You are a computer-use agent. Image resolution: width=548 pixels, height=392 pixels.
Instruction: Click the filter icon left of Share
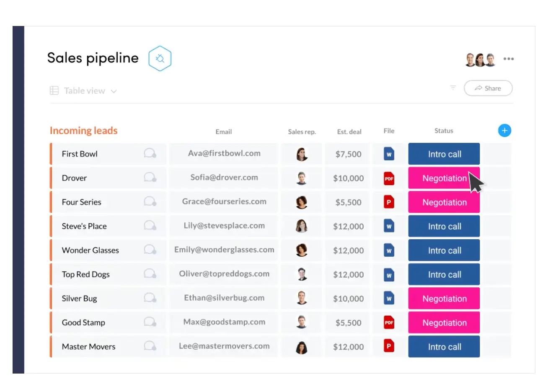click(x=453, y=88)
